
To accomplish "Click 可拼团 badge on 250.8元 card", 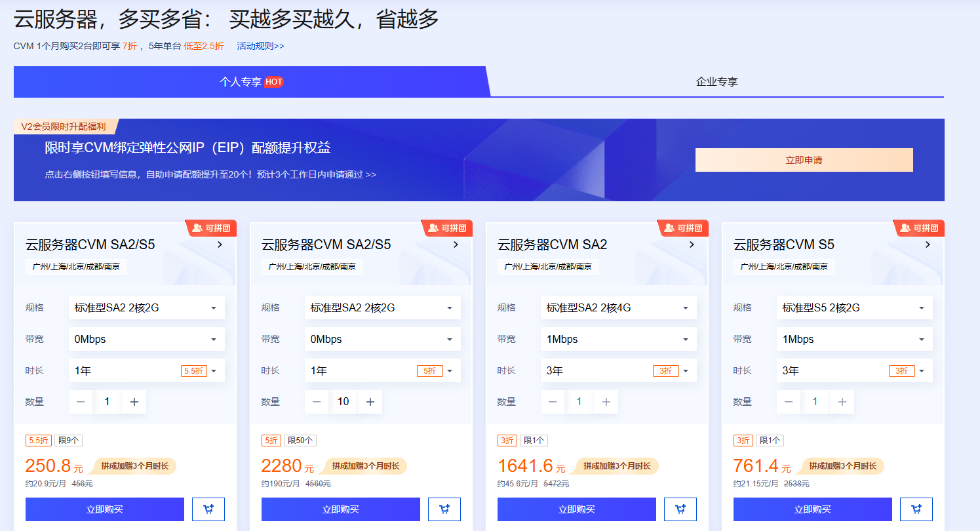I will tap(211, 228).
